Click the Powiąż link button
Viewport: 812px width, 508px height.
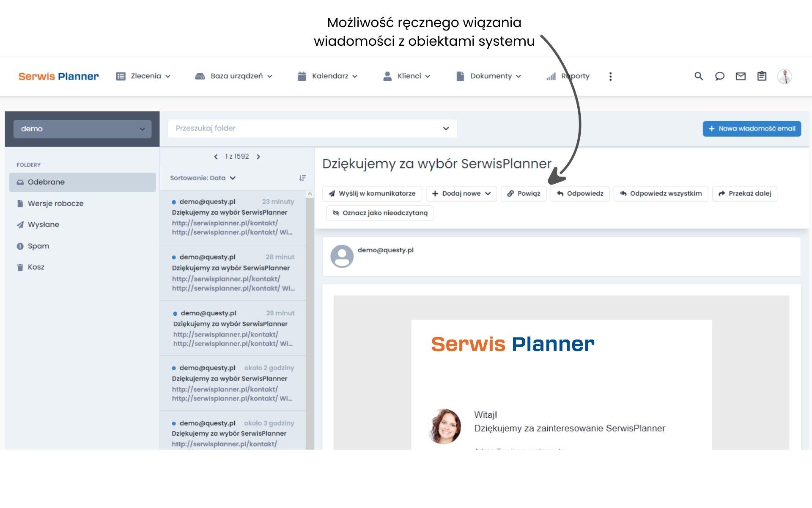[x=524, y=193]
